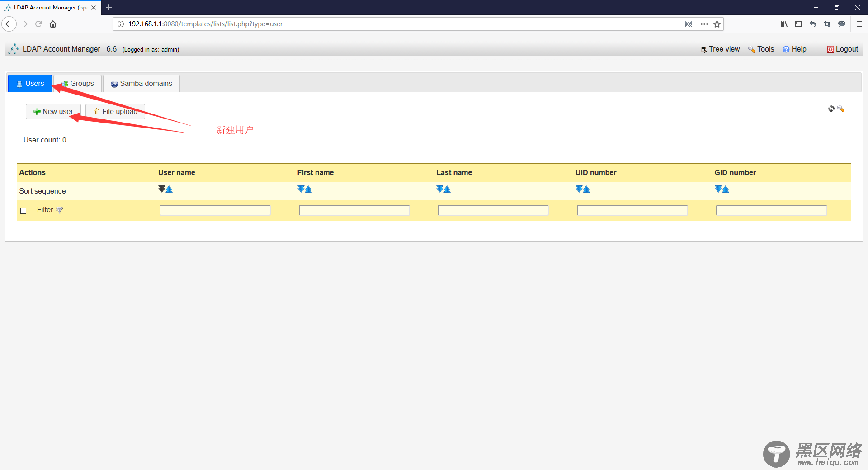Open the Samba domains tab
868x470 pixels.
142,84
